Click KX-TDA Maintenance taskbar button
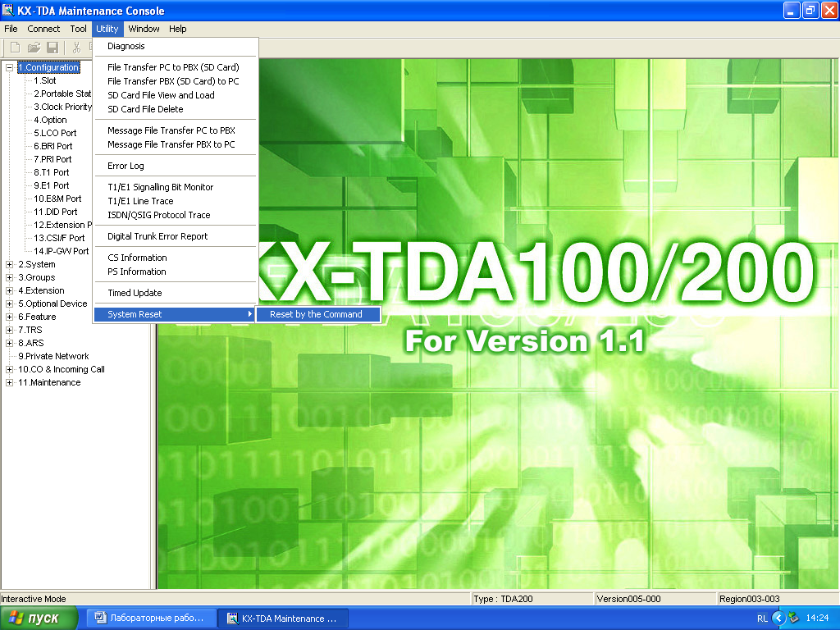This screenshot has width=840, height=630. click(285, 619)
